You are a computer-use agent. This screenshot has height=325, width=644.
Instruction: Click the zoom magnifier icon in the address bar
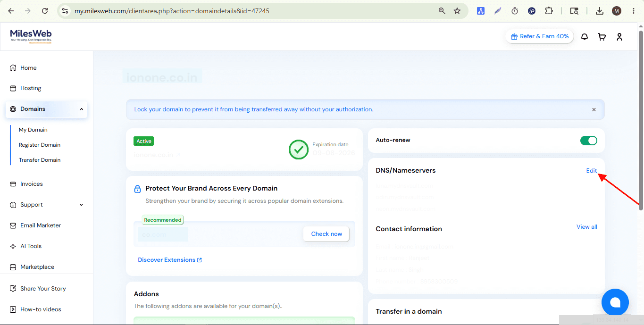[x=442, y=11]
